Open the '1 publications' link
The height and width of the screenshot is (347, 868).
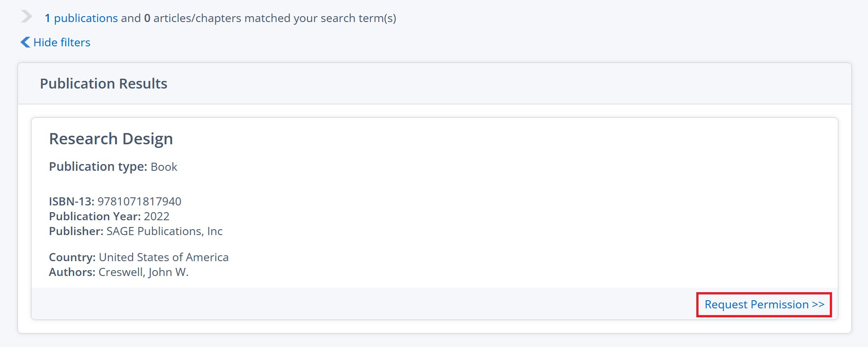pos(81,18)
